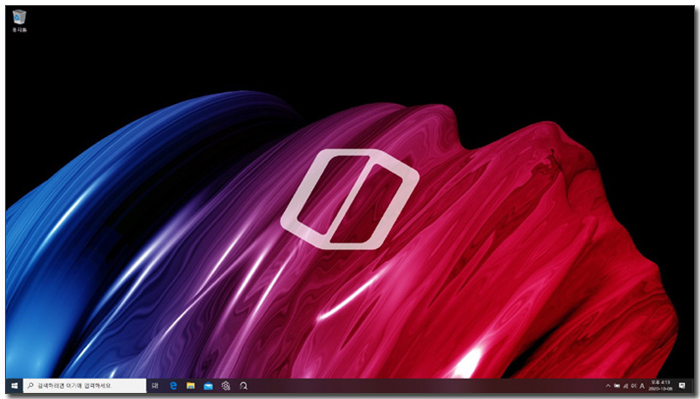Click the battery status tray icon
Viewport: 700px width, 399px height.
point(617,386)
